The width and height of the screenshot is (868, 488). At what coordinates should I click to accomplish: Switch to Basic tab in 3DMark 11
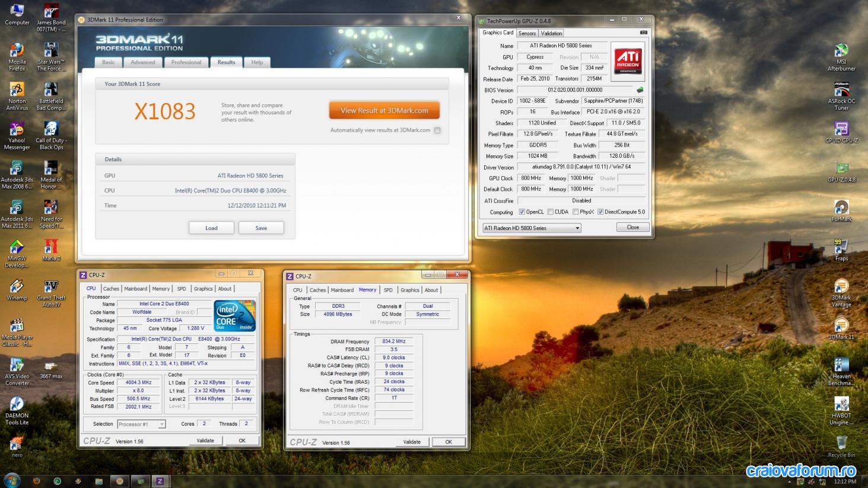click(x=109, y=62)
